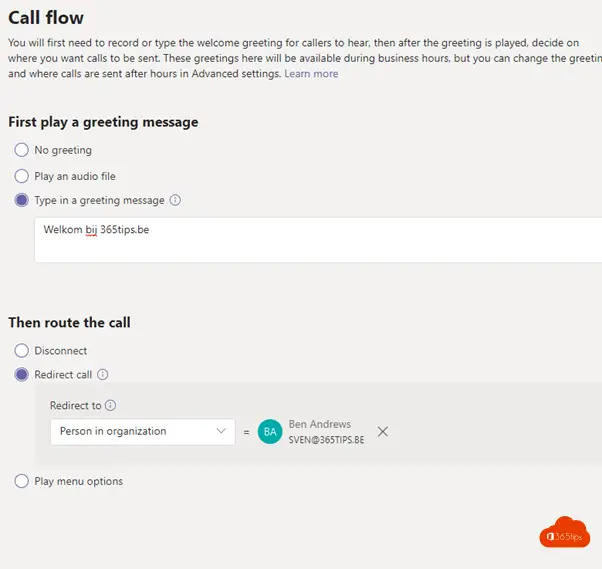Click the Call flow heading

46,18
